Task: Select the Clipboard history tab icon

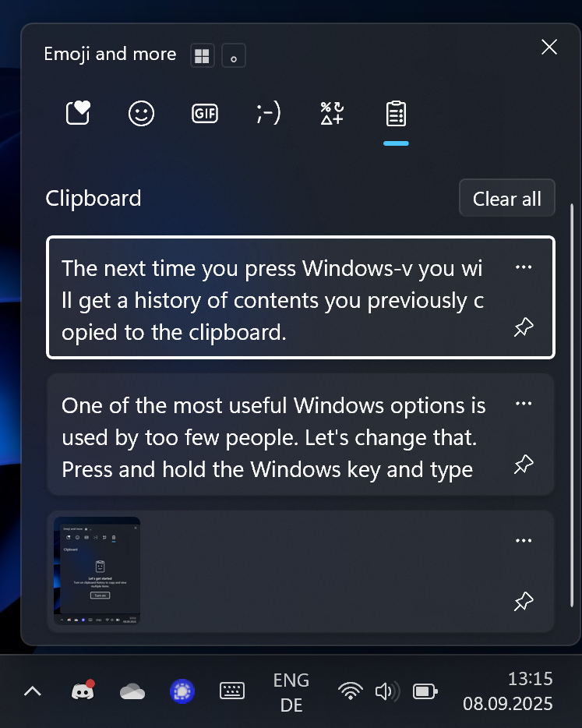Action: click(396, 113)
